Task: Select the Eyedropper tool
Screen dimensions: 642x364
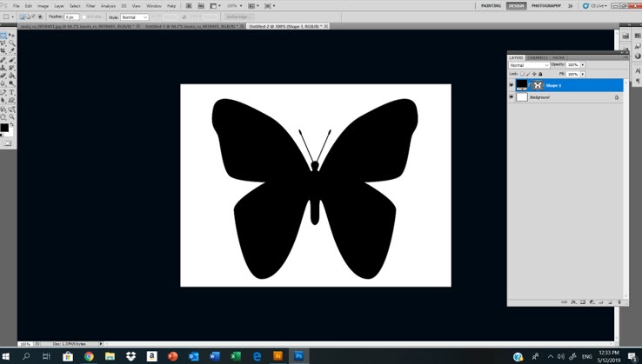Action: pos(11,51)
